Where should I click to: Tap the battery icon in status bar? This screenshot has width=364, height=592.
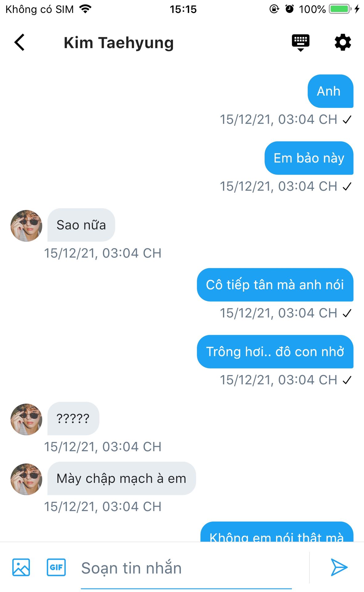pyautogui.click(x=340, y=9)
